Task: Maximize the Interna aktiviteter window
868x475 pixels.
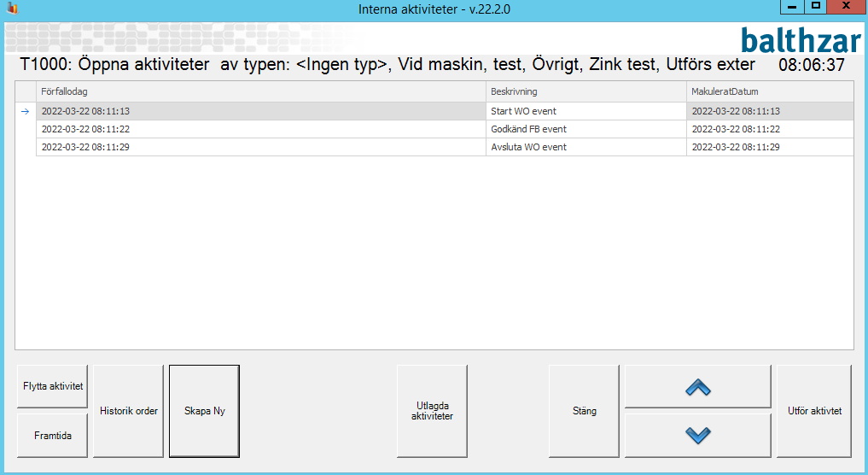Action: click(815, 7)
